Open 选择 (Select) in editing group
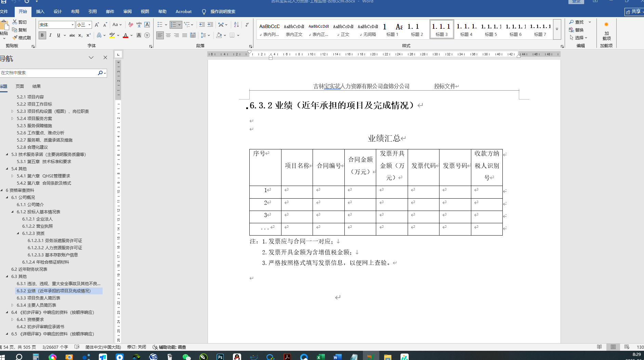This screenshot has width=644, height=360. (578, 38)
